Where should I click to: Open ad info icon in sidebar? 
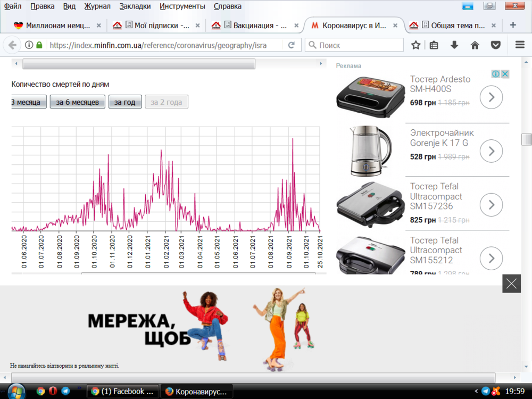(496, 74)
